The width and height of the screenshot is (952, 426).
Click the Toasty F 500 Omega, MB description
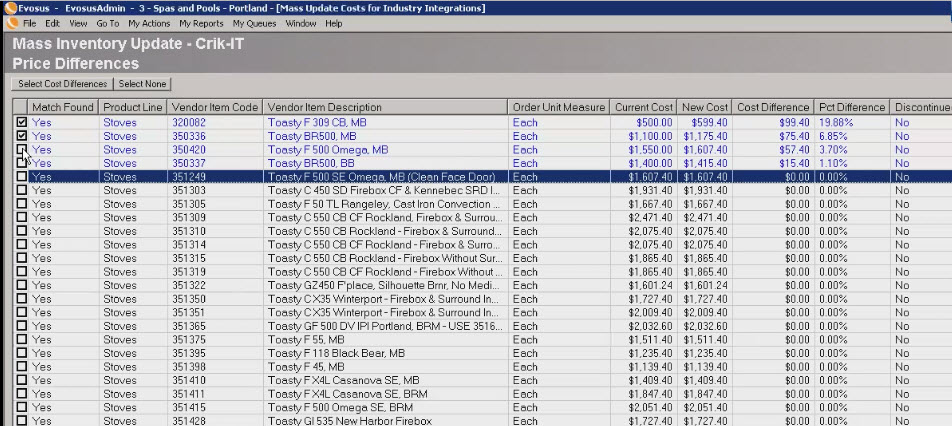click(x=328, y=150)
